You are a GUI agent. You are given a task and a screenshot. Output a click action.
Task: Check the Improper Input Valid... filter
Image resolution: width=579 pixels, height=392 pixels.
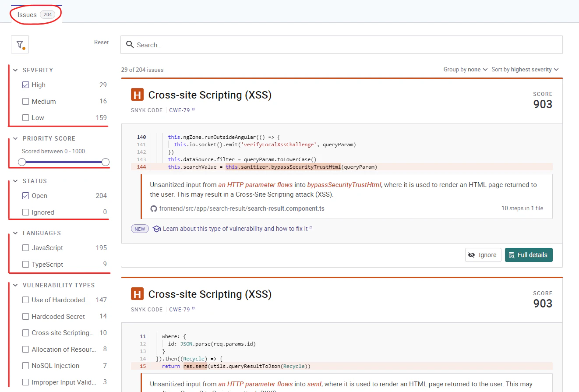[x=25, y=382]
